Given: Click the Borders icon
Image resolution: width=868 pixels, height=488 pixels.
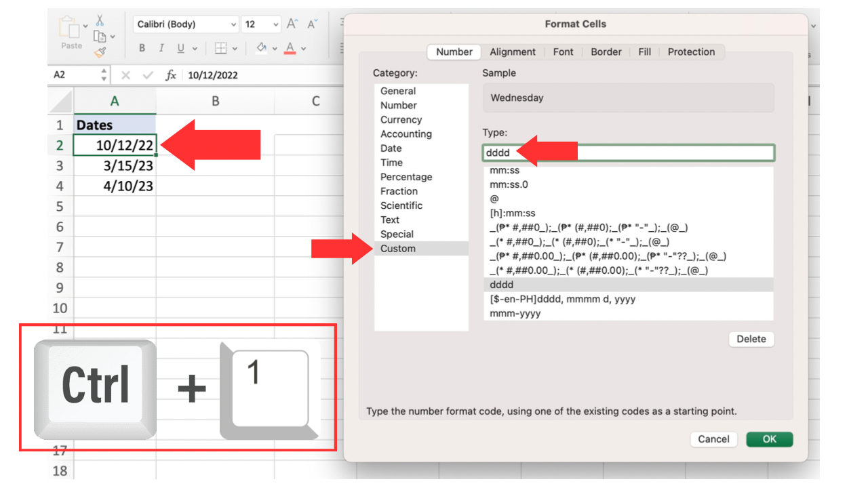Looking at the screenshot, I should tap(220, 48).
